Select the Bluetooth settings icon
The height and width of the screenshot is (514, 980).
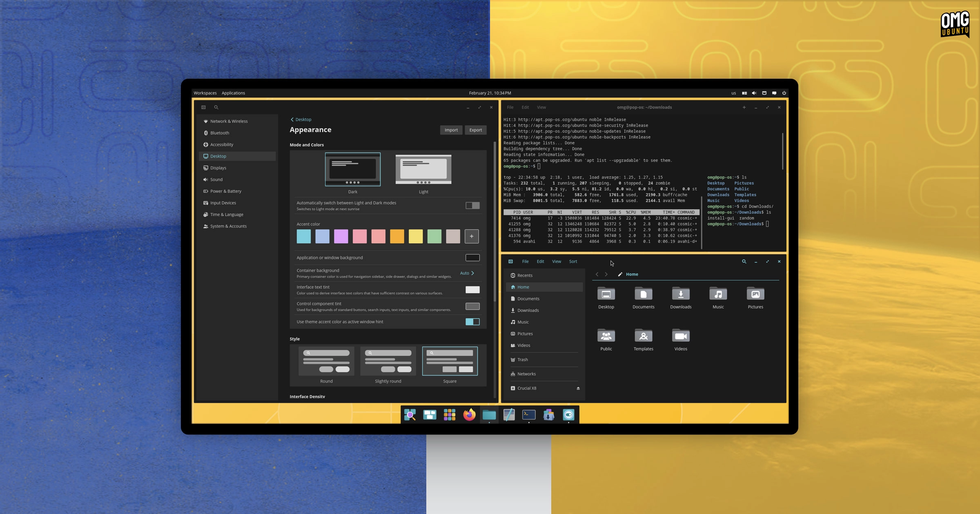(x=206, y=133)
